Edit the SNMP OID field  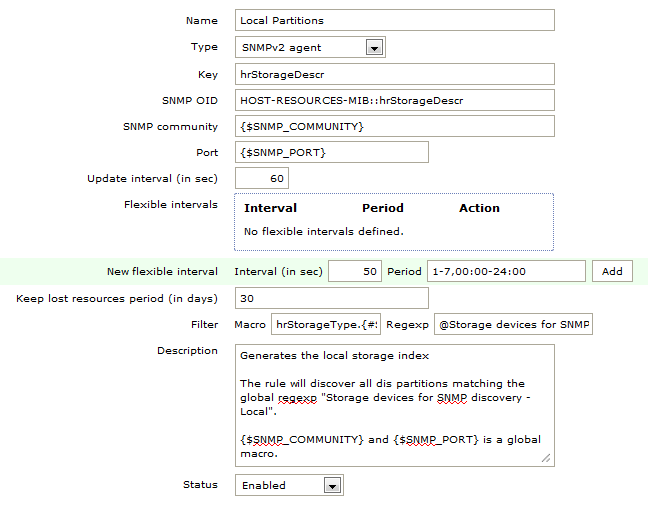[394, 100]
